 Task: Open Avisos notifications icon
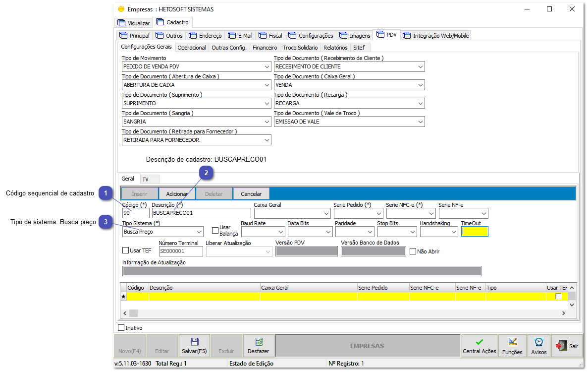point(538,342)
